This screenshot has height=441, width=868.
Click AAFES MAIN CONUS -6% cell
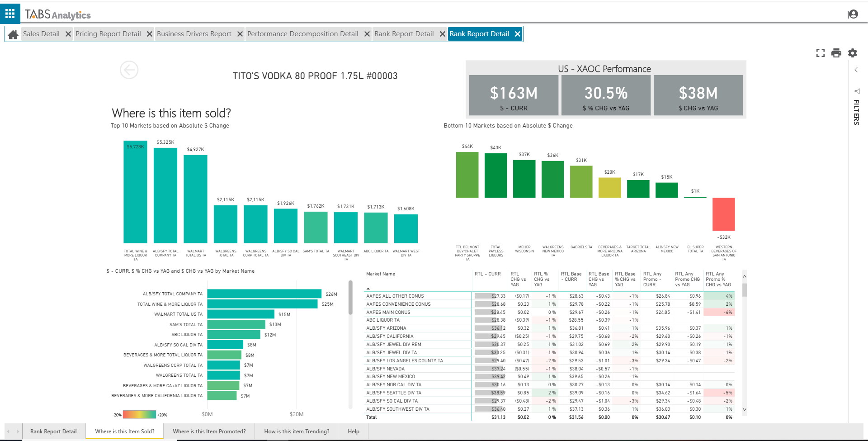[719, 313]
